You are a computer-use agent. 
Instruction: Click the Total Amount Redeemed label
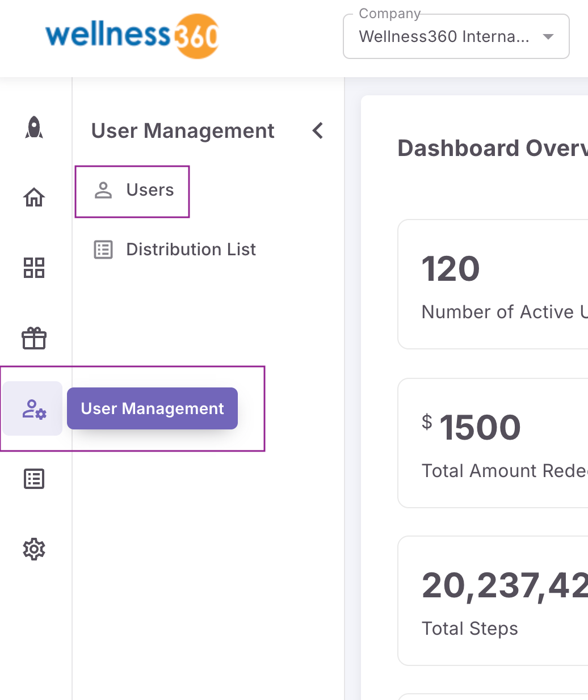[505, 471]
